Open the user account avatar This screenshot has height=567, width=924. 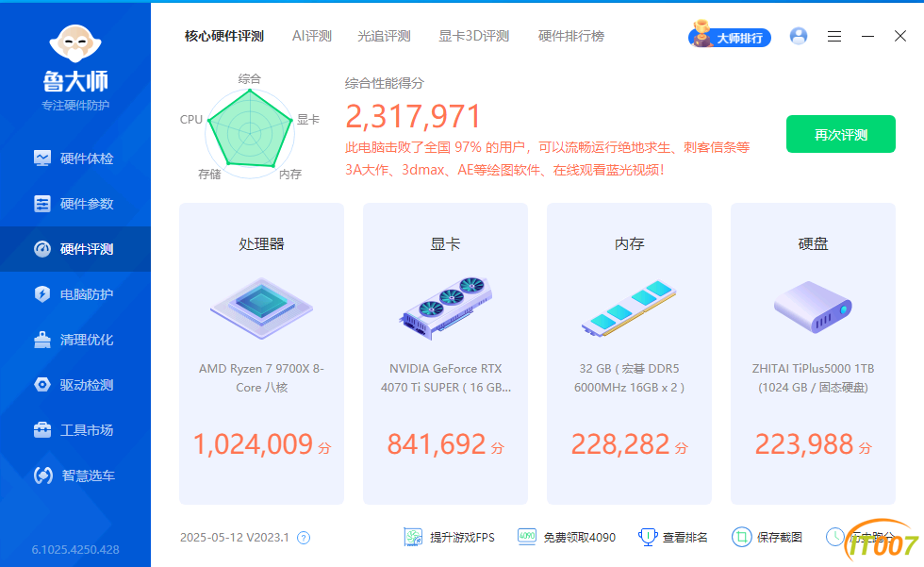pyautogui.click(x=799, y=36)
